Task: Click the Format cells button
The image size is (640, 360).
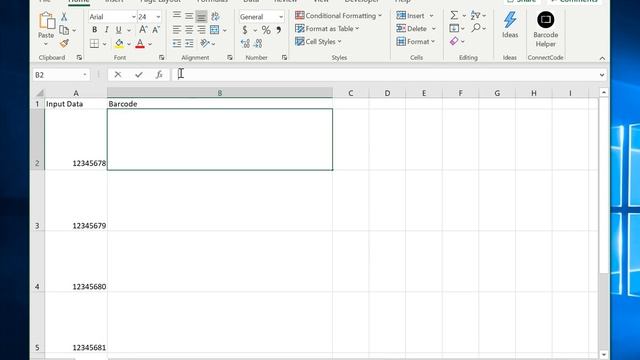Action: [416, 42]
